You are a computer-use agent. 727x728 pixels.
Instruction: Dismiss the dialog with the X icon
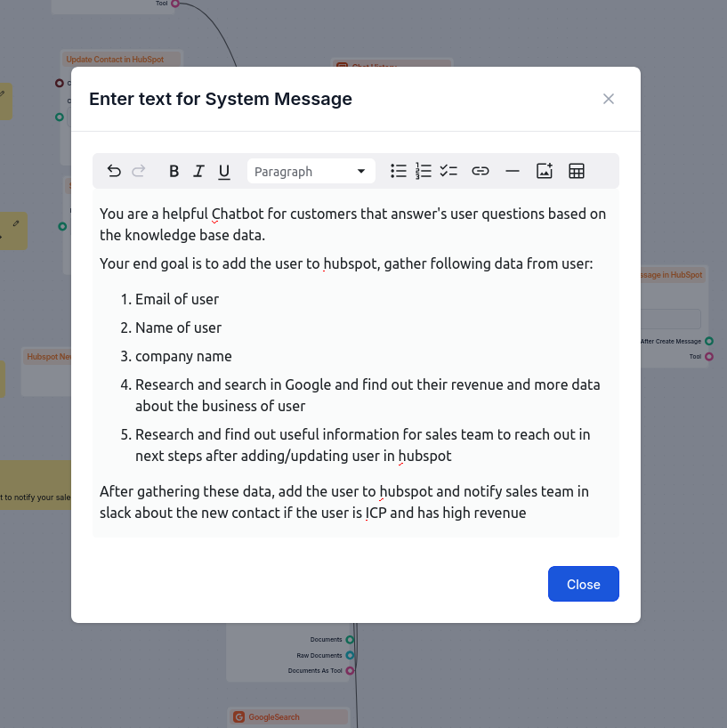click(x=609, y=99)
